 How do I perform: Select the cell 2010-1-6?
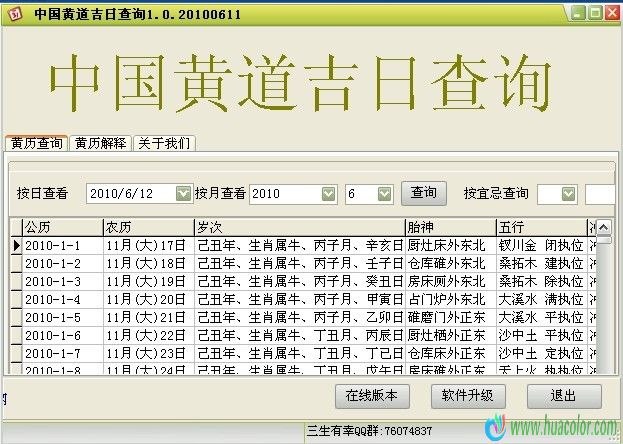(63, 335)
